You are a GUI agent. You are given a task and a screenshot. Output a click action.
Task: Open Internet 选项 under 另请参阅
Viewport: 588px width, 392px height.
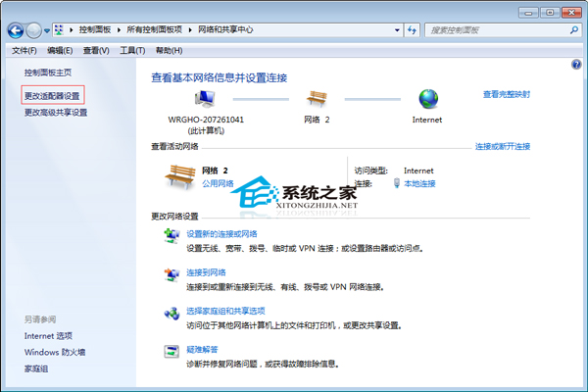(x=48, y=336)
